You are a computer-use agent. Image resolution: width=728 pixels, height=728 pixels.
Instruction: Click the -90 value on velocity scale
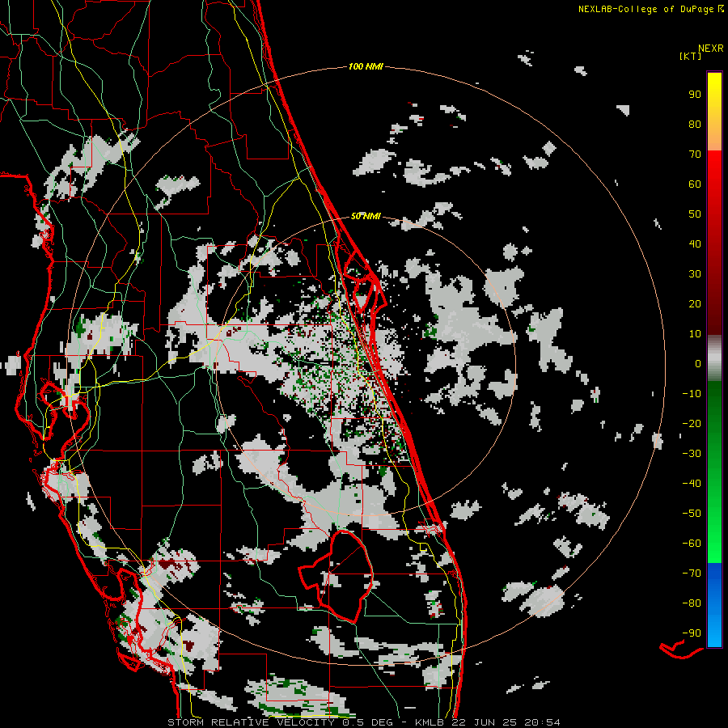692,633
